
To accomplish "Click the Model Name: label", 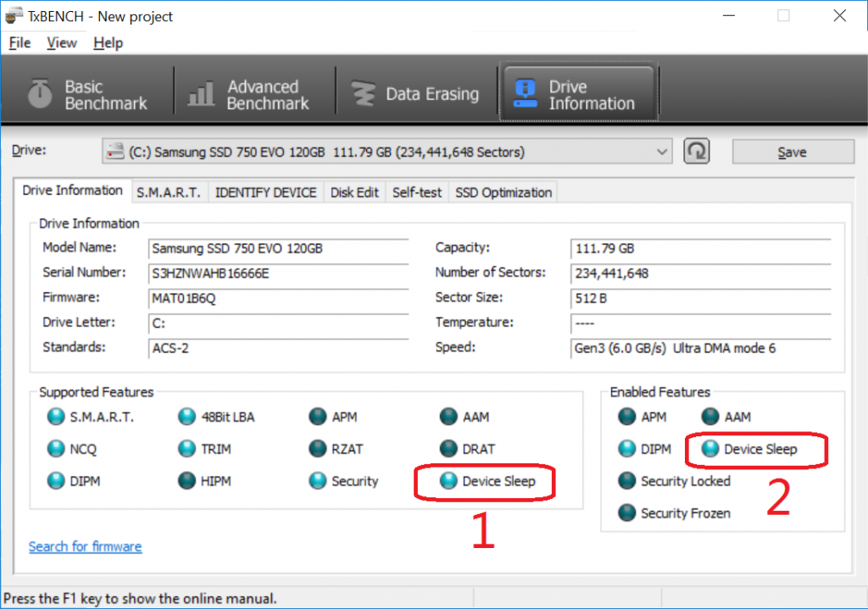I will [x=80, y=247].
